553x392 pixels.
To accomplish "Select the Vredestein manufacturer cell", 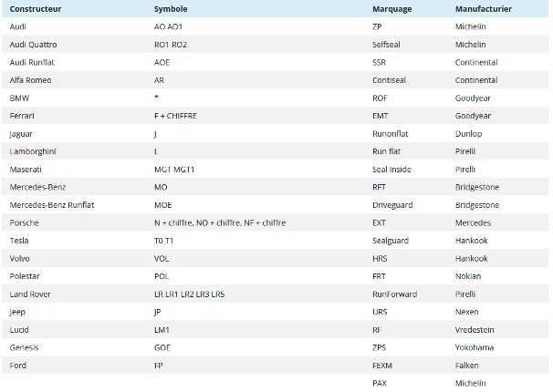I will tap(475, 330).
